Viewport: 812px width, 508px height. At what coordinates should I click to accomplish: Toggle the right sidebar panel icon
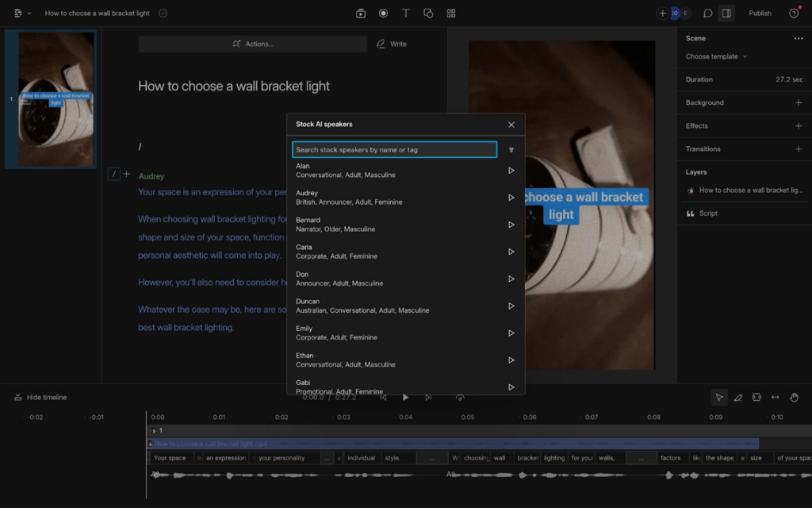(x=726, y=13)
